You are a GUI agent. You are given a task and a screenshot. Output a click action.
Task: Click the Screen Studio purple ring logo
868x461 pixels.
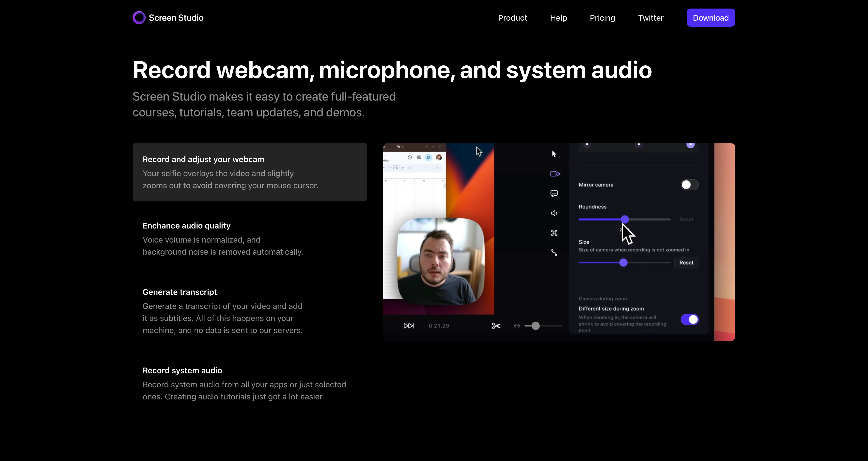(139, 18)
